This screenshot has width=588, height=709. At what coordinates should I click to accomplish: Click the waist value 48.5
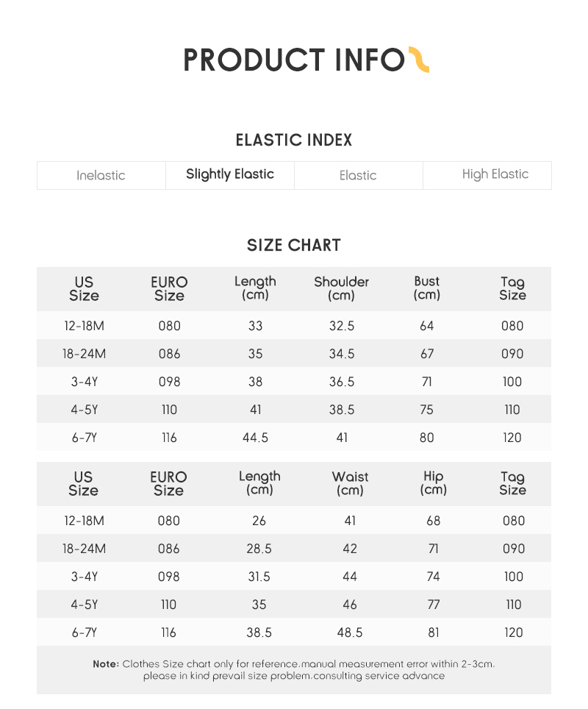pos(350,633)
